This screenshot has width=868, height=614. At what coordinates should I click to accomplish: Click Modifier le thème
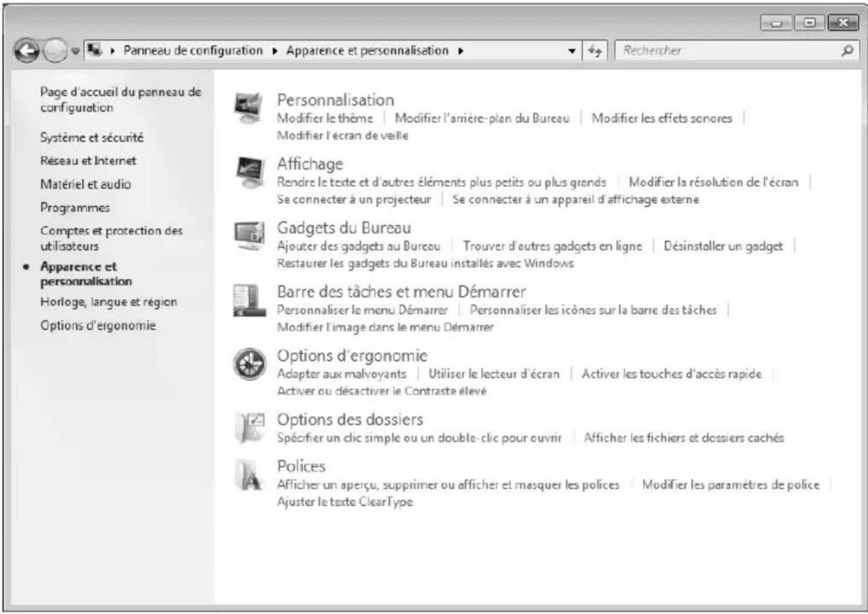pyautogui.click(x=325, y=118)
